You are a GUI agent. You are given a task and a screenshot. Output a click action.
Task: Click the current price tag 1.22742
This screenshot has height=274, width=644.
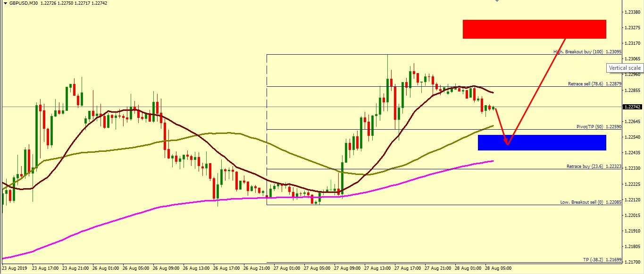click(x=633, y=107)
